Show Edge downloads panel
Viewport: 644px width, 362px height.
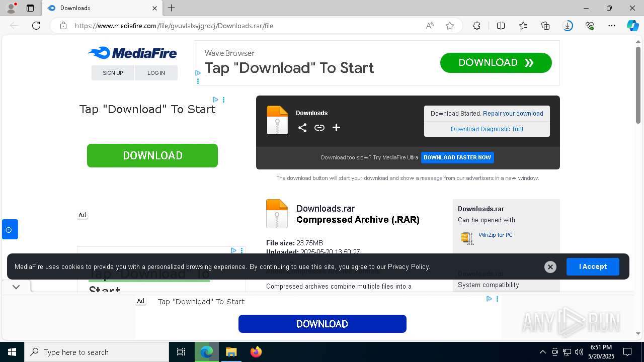point(568,26)
